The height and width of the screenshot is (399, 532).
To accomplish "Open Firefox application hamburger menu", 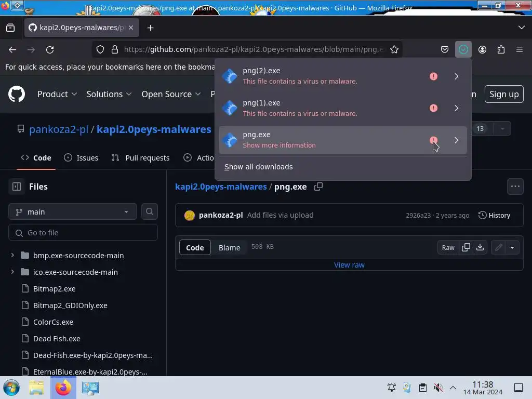I will pyautogui.click(x=520, y=49).
